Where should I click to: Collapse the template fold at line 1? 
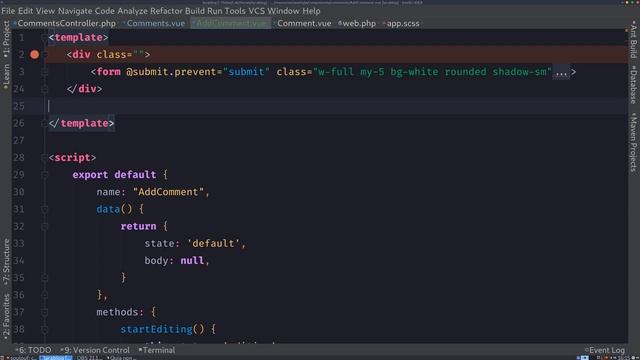click(x=44, y=38)
